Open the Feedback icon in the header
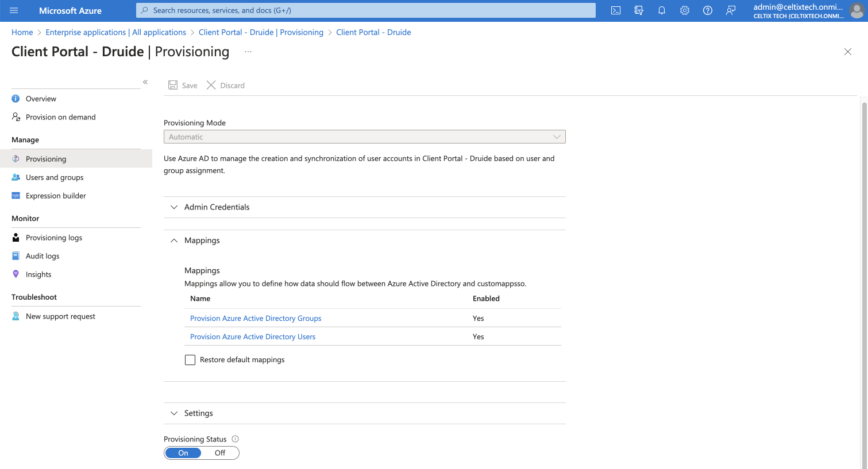 tap(731, 10)
